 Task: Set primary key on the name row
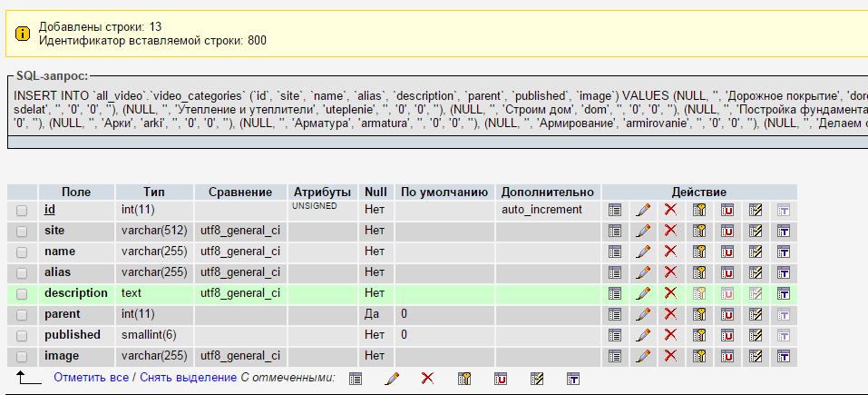699,252
